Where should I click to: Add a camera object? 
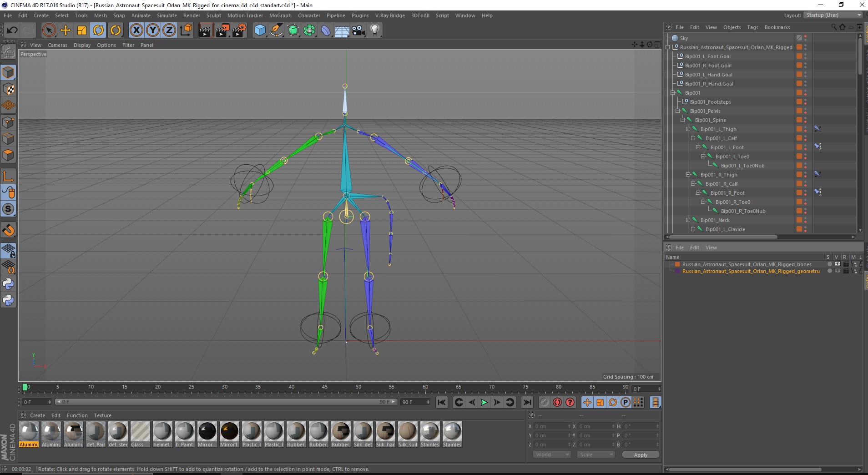point(358,30)
